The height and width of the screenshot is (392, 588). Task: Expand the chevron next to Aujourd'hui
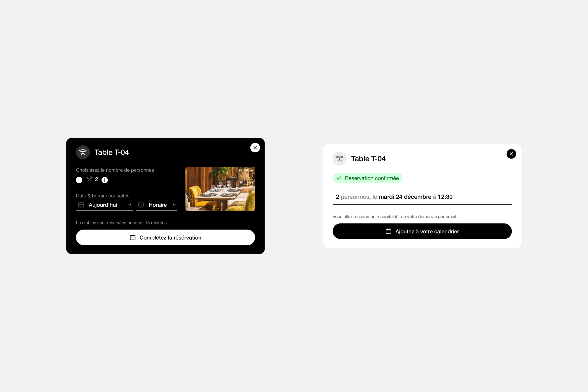point(130,205)
